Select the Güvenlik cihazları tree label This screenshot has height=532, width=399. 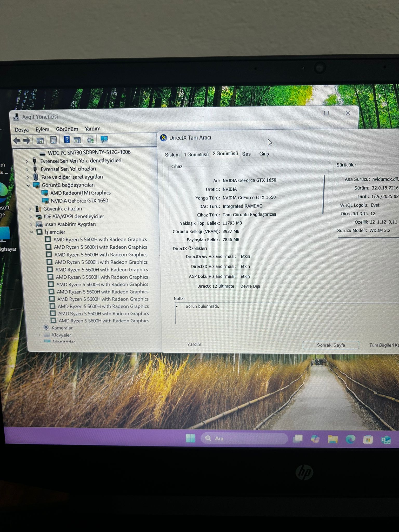(x=63, y=209)
